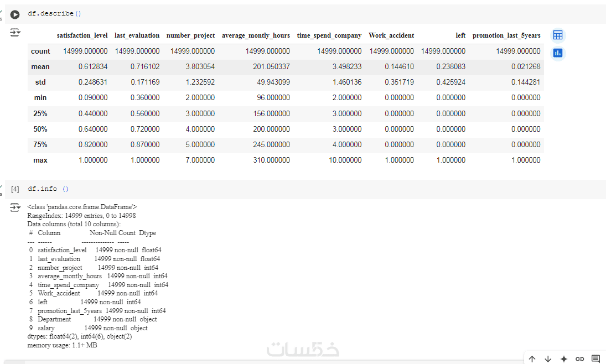The width and height of the screenshot is (606, 364).
Task: Click the std value 1.460136
Action: point(347,82)
